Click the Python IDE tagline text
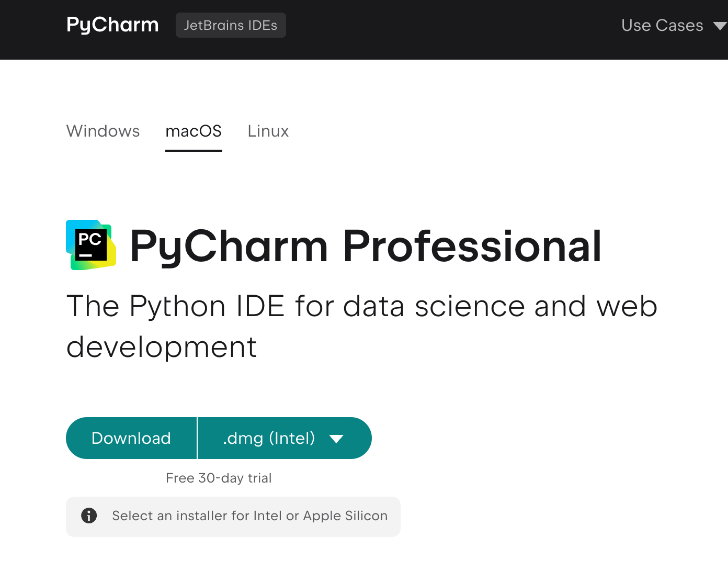This screenshot has width=728, height=582. coord(362,326)
